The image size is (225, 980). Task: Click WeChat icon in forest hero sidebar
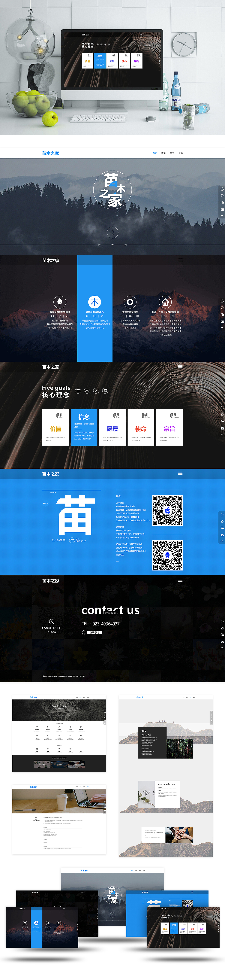(222, 203)
